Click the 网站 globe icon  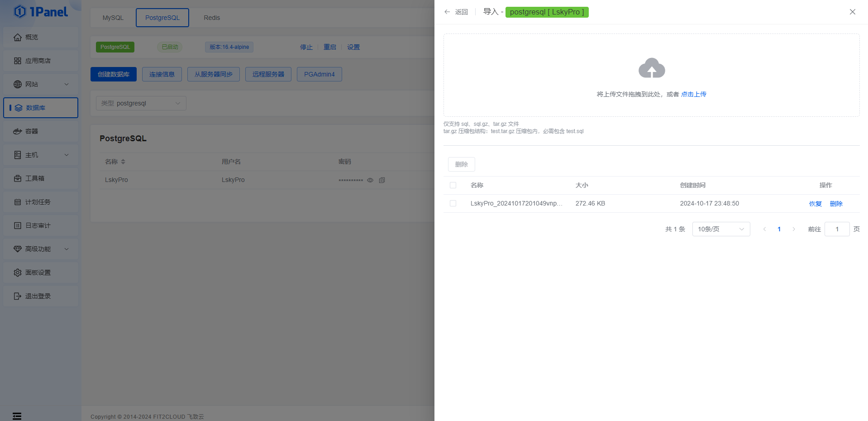(18, 84)
